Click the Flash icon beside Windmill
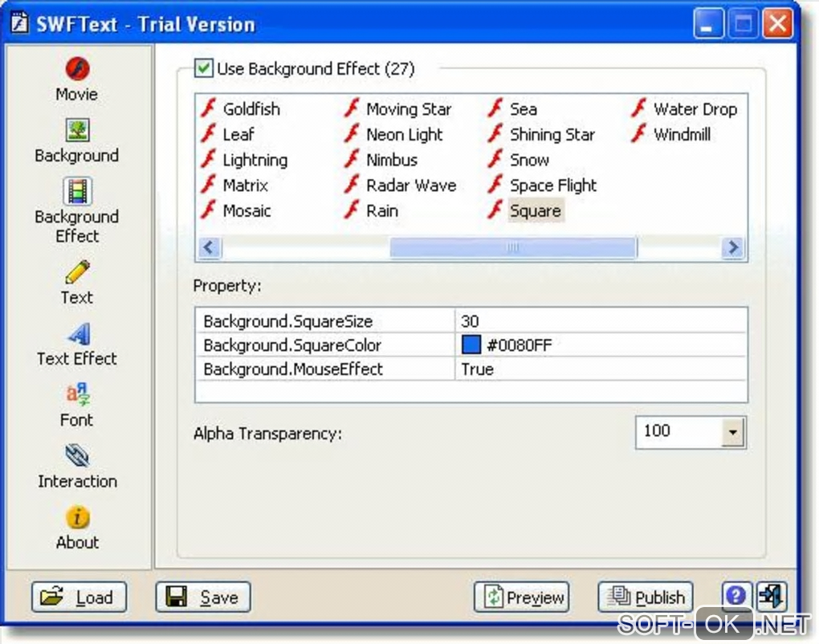The width and height of the screenshot is (819, 644). click(x=639, y=133)
